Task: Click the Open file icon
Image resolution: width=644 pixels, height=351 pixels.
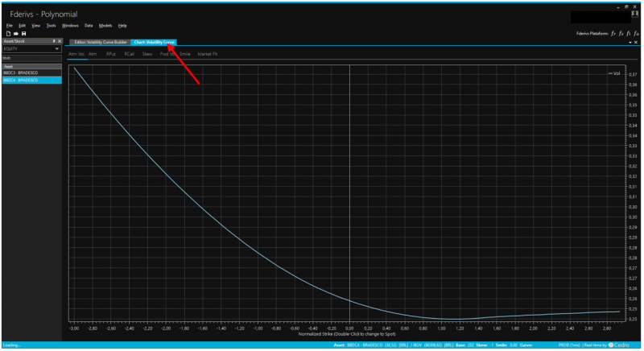Action: click(16, 33)
